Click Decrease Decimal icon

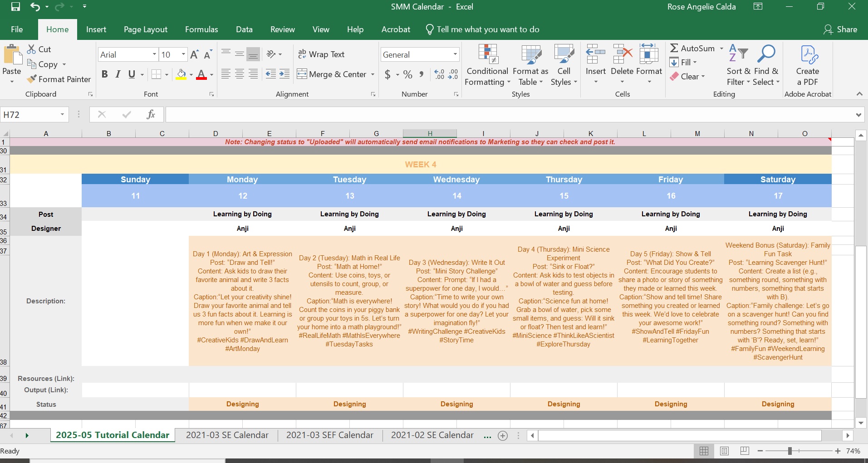(453, 74)
